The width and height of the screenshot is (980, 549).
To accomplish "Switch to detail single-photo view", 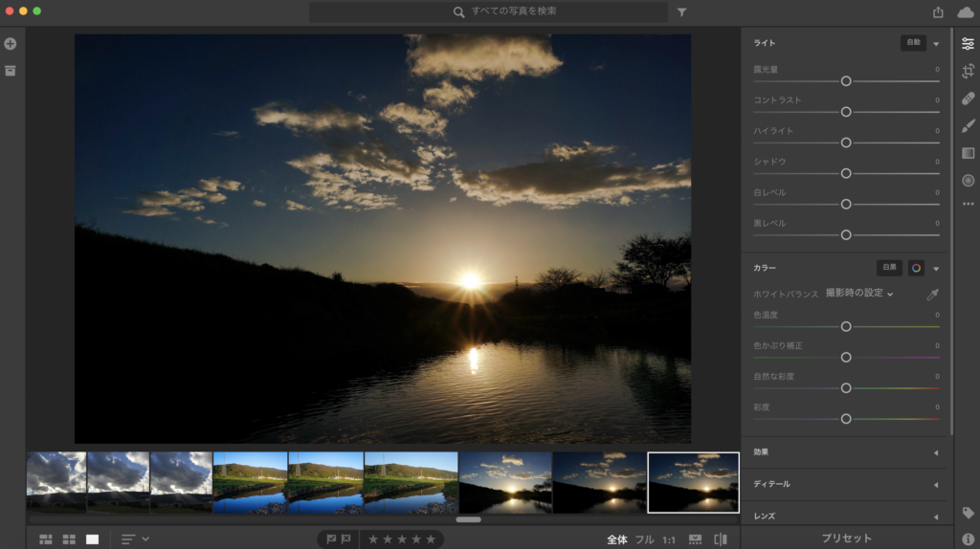I will point(92,539).
